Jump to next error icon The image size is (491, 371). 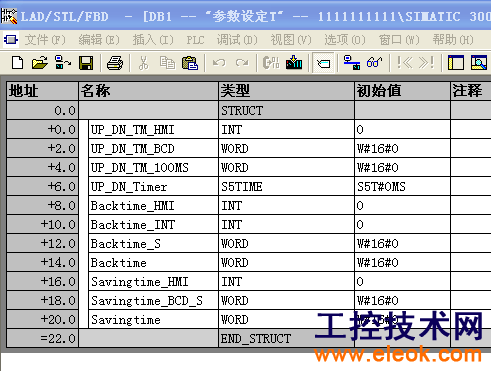[427, 63]
